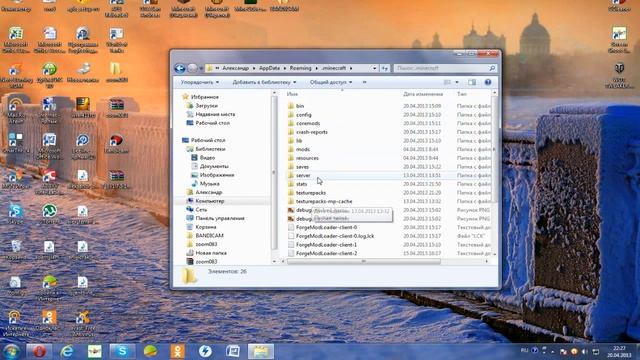Screen dimensions: 640x360
Task: Show more toolbar commands via the chevron
Action: 364,82
